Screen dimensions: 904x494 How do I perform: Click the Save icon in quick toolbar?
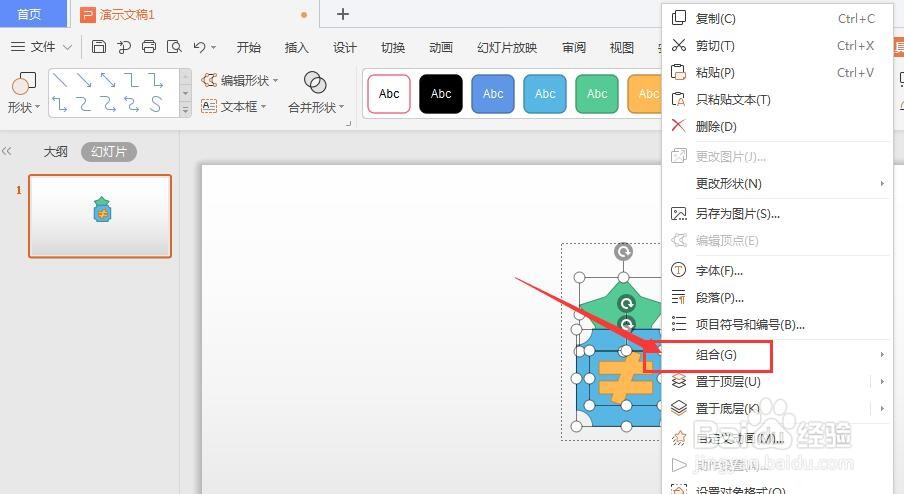pyautogui.click(x=99, y=47)
